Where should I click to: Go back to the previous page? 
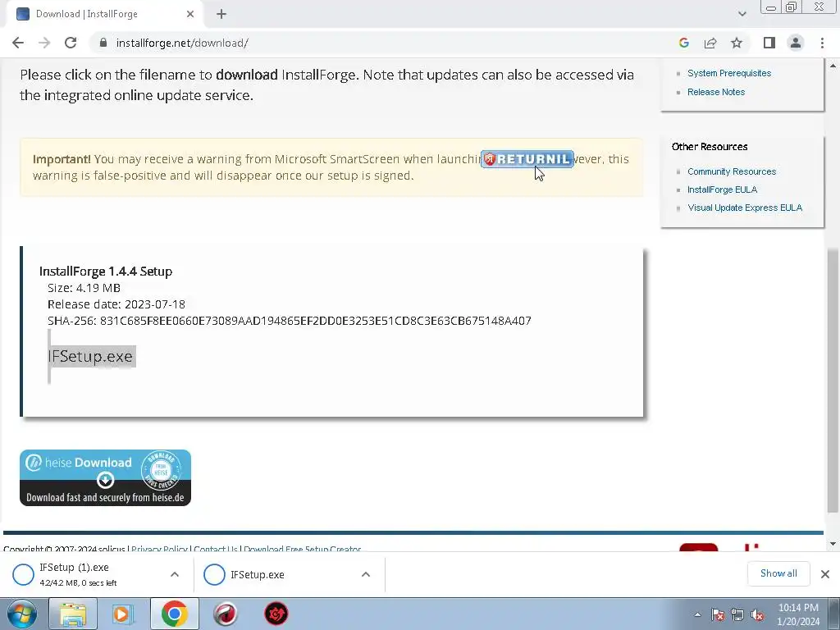pyautogui.click(x=18, y=43)
